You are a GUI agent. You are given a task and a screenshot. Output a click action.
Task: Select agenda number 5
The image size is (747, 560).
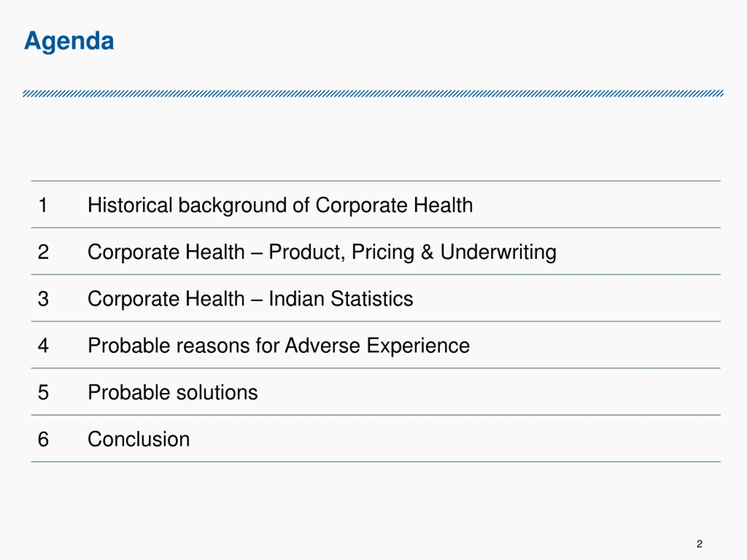(x=43, y=392)
